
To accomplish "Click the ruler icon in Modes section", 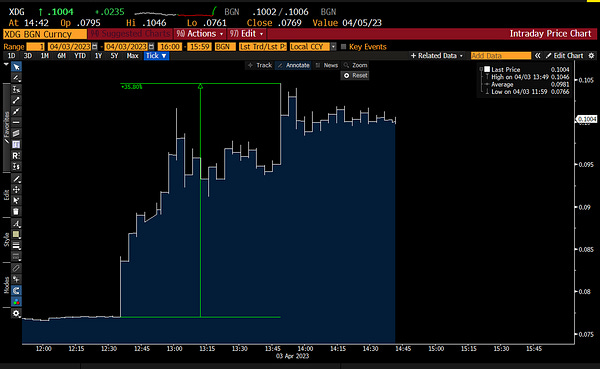I will (16, 268).
